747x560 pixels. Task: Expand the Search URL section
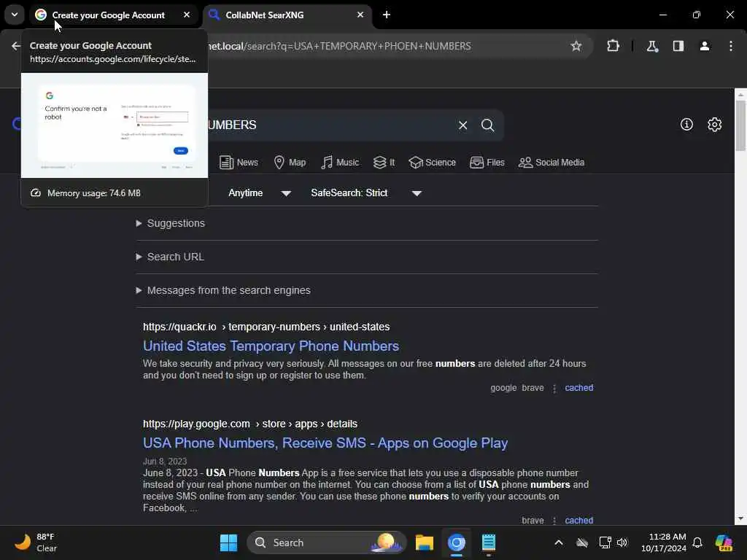pyautogui.click(x=170, y=257)
